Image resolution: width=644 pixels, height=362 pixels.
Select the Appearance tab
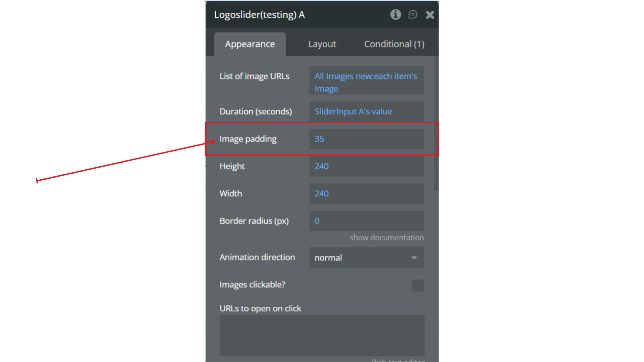click(x=250, y=44)
